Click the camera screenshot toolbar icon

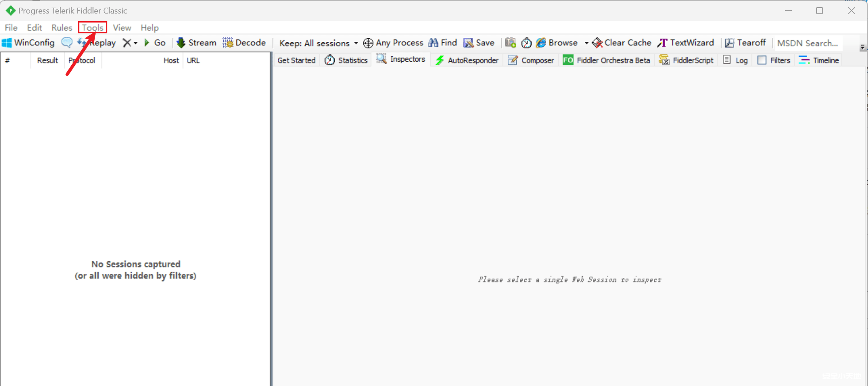510,43
